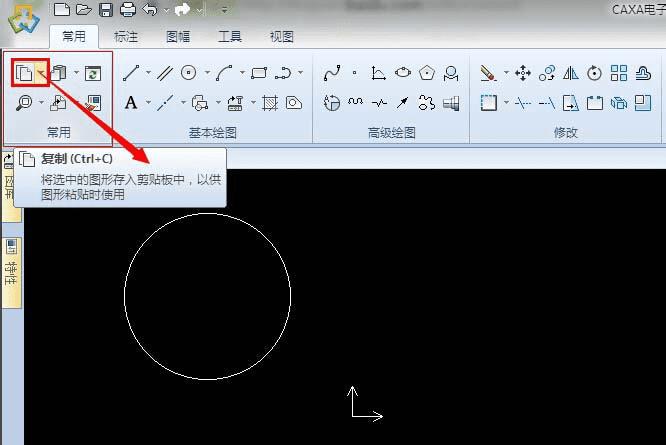Image resolution: width=666 pixels, height=445 pixels.
Task: Click the plate-with-hole fill icon
Action: click(294, 103)
